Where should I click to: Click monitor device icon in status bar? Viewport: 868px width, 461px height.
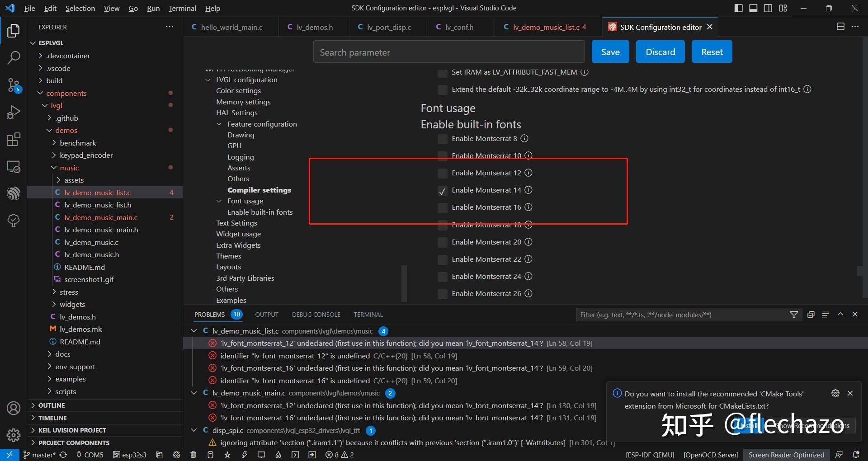pos(261,455)
